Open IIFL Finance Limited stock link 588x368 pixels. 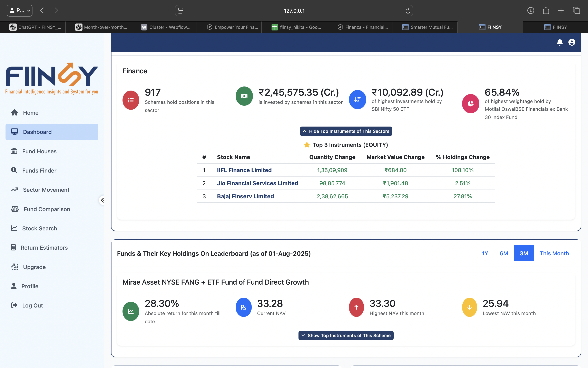coord(244,170)
